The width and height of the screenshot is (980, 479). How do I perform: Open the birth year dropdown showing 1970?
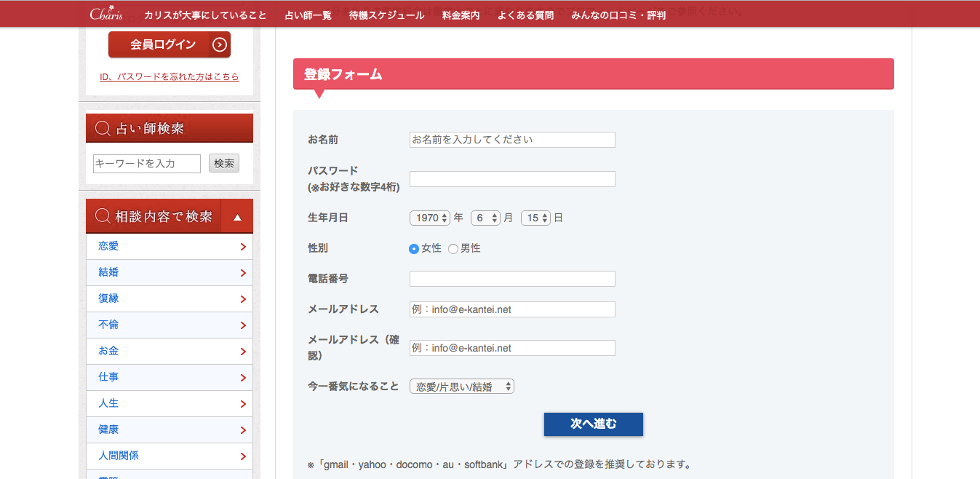tap(430, 218)
